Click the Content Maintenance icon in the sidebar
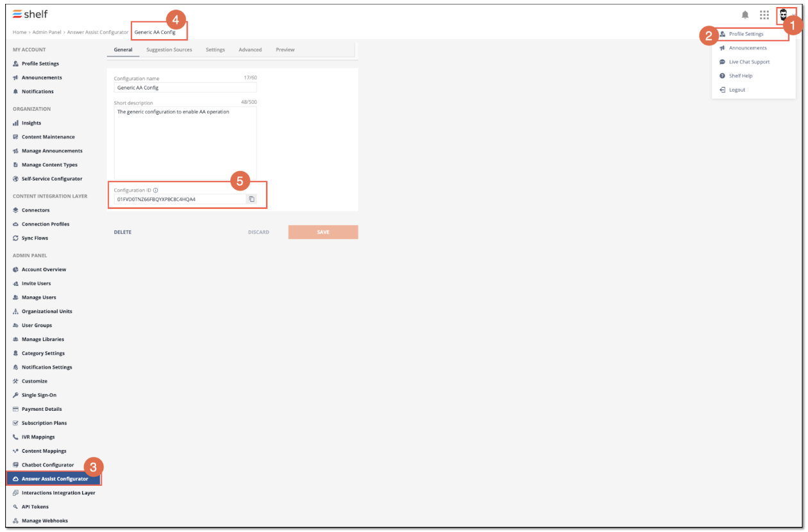The height and width of the screenshot is (532, 808). pos(15,137)
